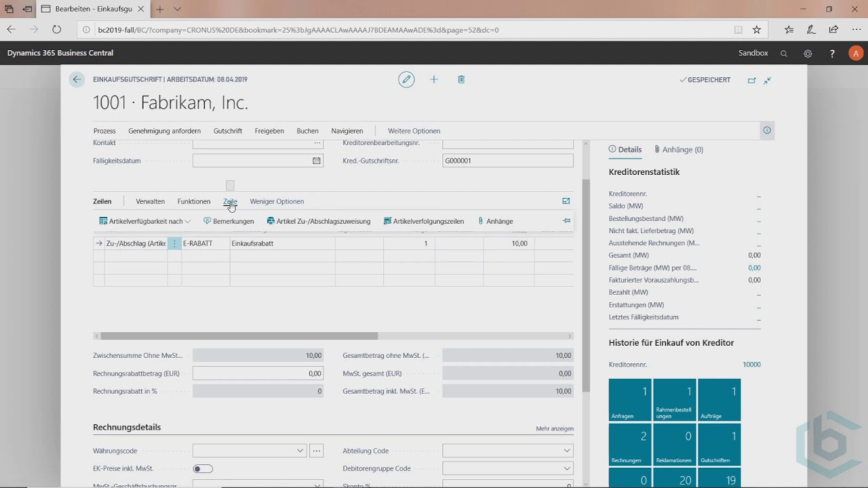The width and height of the screenshot is (868, 488).
Task: Open the Buchen menu
Action: 307,131
